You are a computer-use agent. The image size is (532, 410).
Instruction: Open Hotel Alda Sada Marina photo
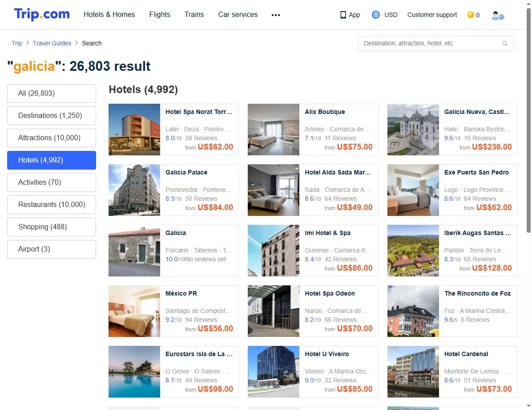point(274,190)
